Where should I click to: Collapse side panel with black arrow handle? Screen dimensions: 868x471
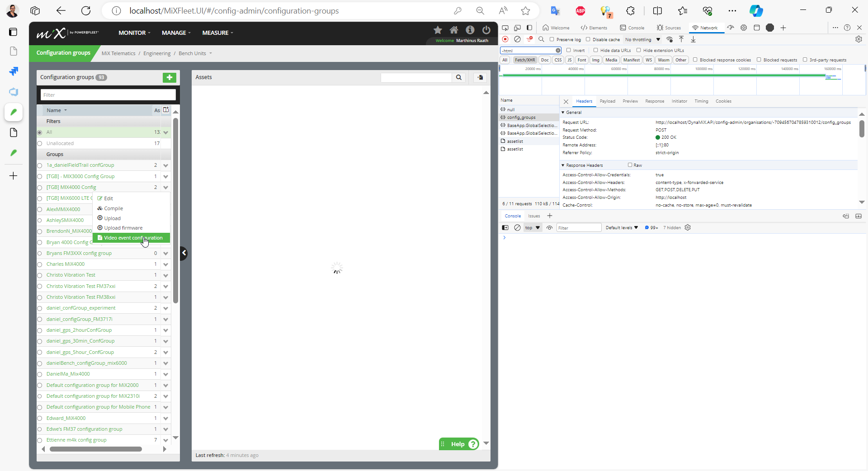pyautogui.click(x=184, y=253)
